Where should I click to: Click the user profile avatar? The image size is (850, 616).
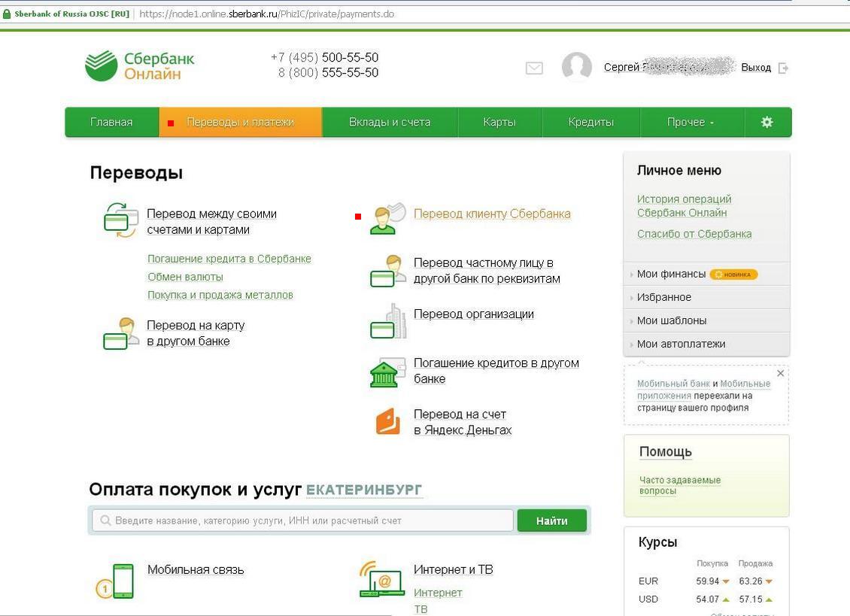point(576,67)
